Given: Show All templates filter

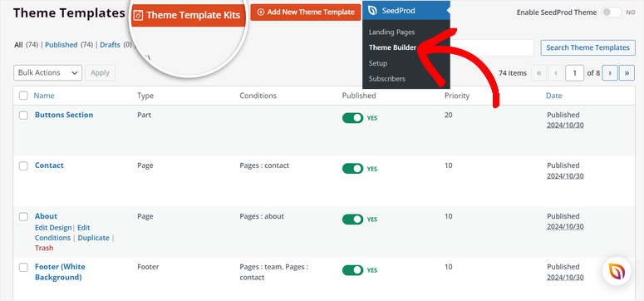Looking at the screenshot, I should click(x=18, y=45).
